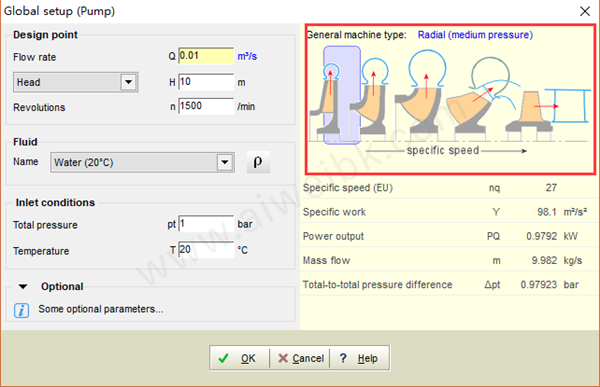Click the m³/s flow rate unit link

pyautogui.click(x=247, y=56)
